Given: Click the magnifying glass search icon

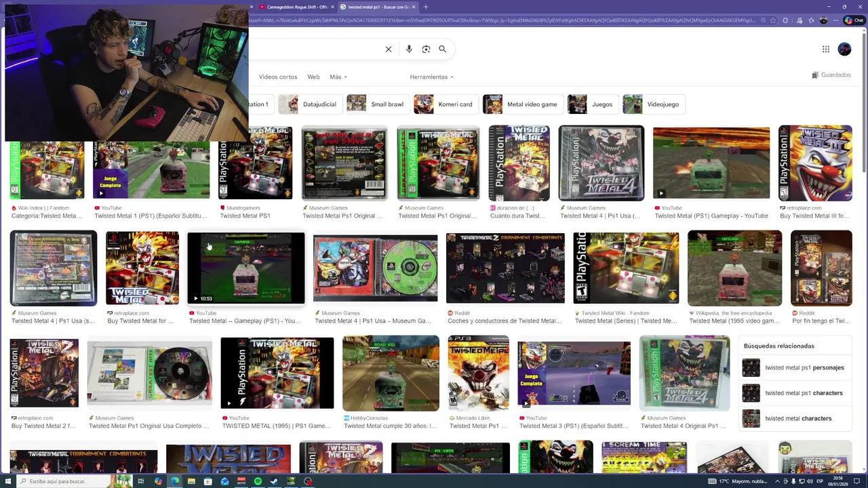Looking at the screenshot, I should (x=442, y=49).
